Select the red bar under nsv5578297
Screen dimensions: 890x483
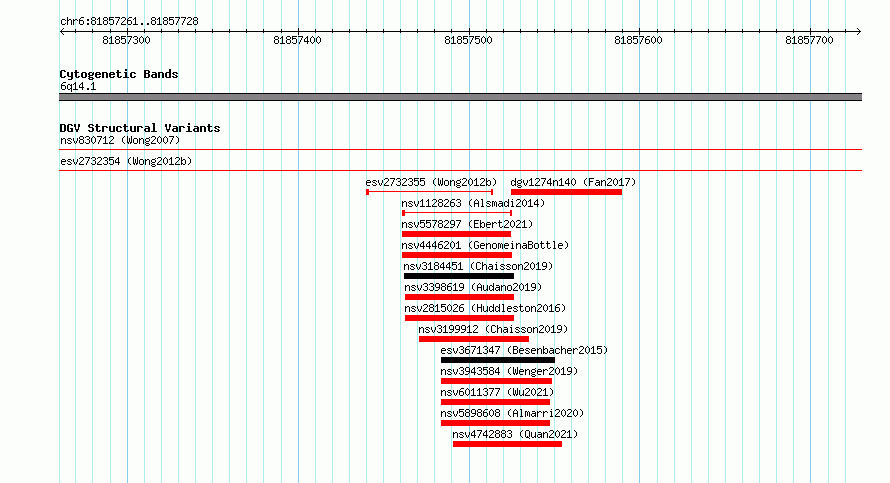(x=456, y=234)
